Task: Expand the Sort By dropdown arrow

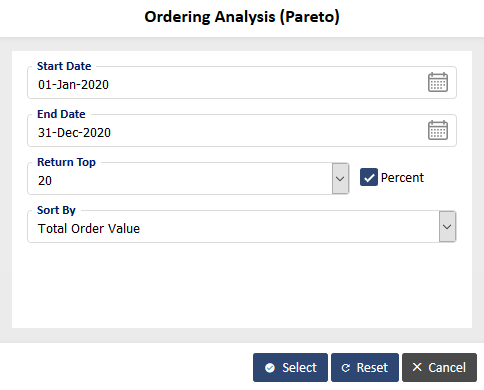Action: click(447, 226)
